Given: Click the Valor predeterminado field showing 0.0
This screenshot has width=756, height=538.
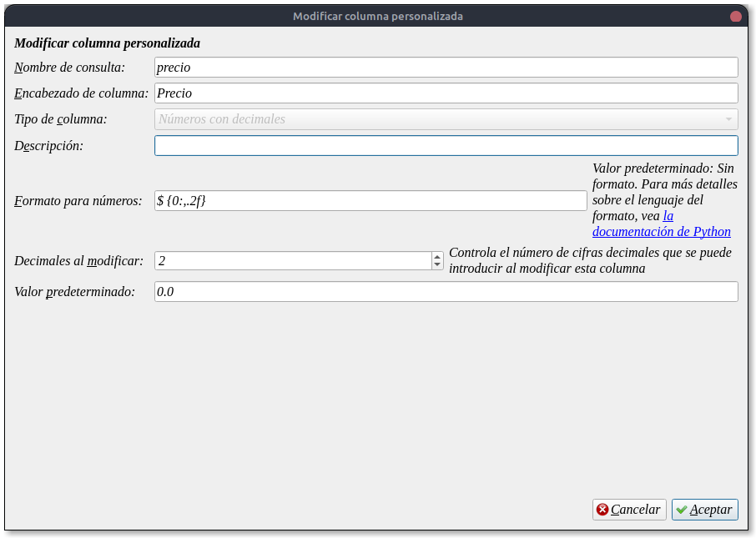Looking at the screenshot, I should click(446, 292).
